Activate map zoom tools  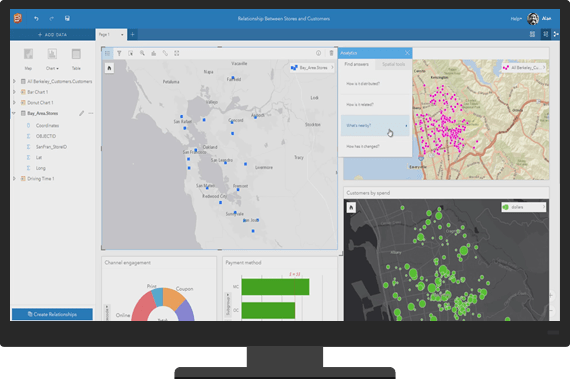tap(142, 53)
